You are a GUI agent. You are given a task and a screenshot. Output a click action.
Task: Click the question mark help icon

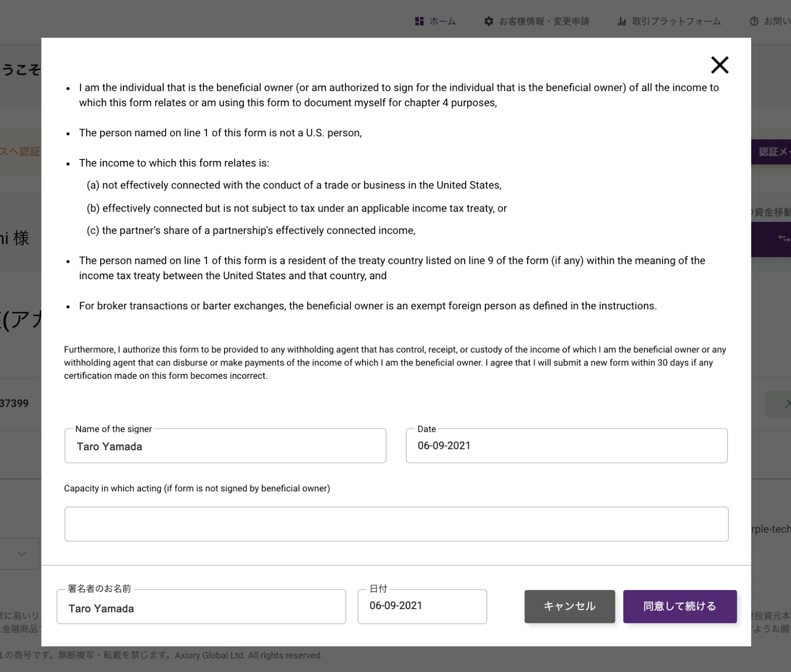pyautogui.click(x=754, y=21)
